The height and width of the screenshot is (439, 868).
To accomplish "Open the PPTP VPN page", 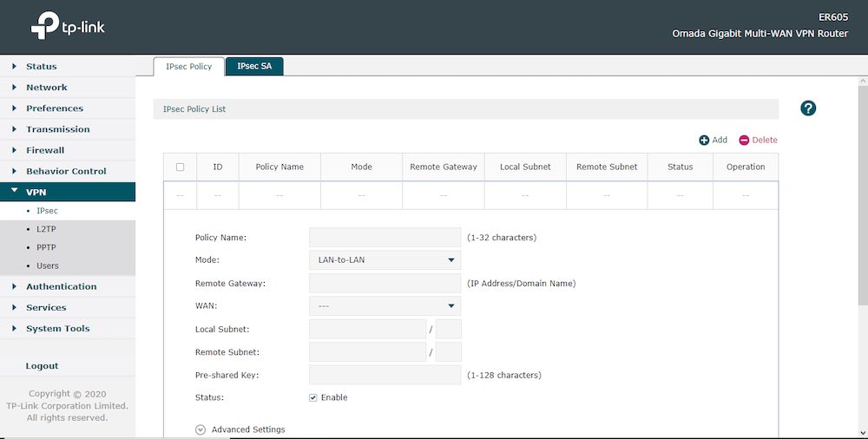I will point(46,247).
